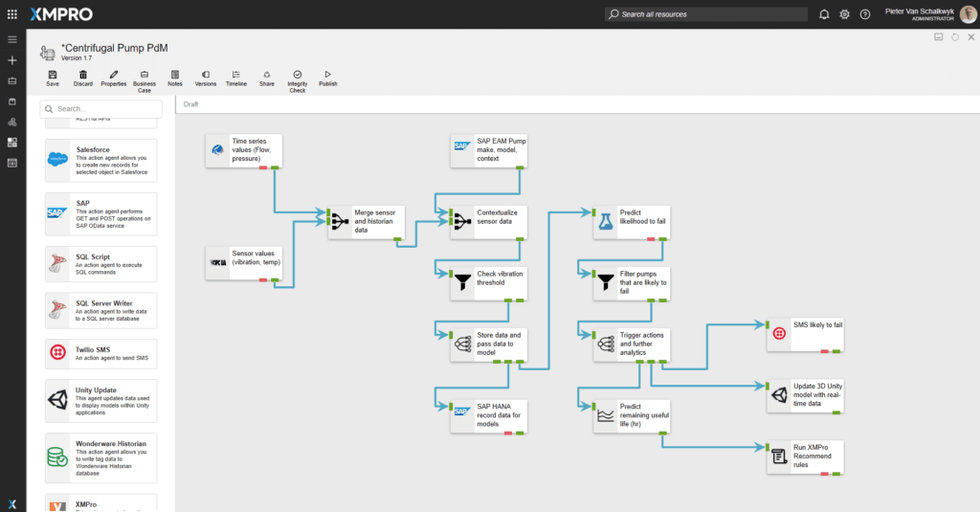Share the Centrifugal Pump PdM stream

(266, 75)
